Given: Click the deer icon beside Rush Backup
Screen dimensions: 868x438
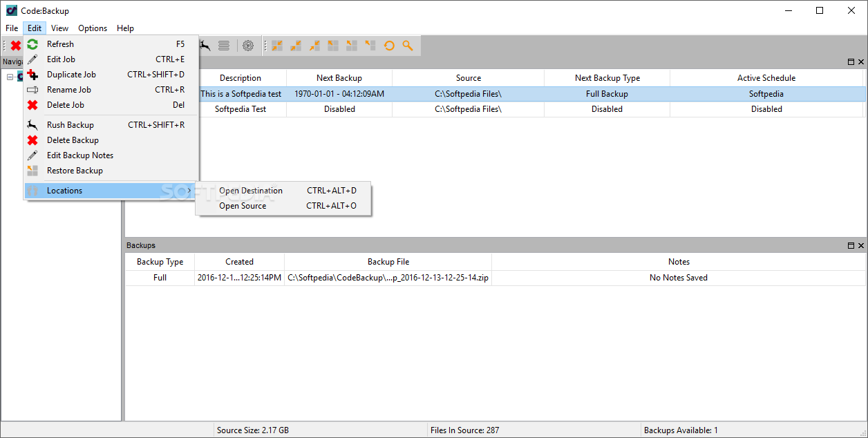Looking at the screenshot, I should tap(32, 125).
